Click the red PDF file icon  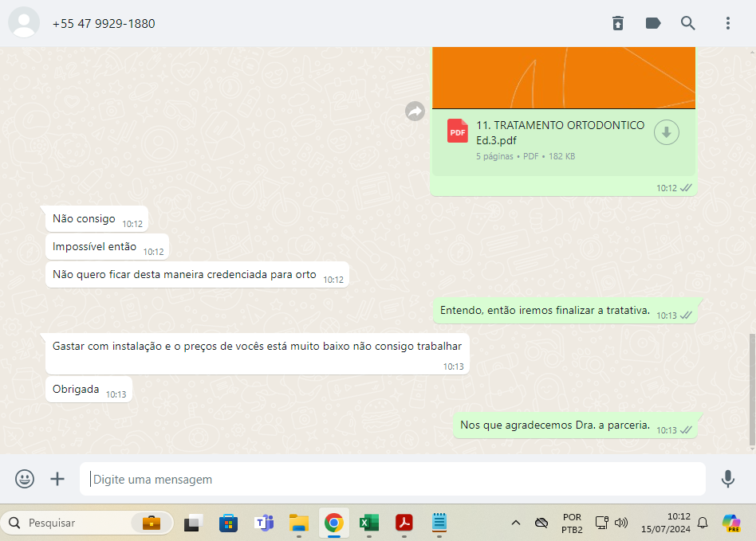pos(458,131)
